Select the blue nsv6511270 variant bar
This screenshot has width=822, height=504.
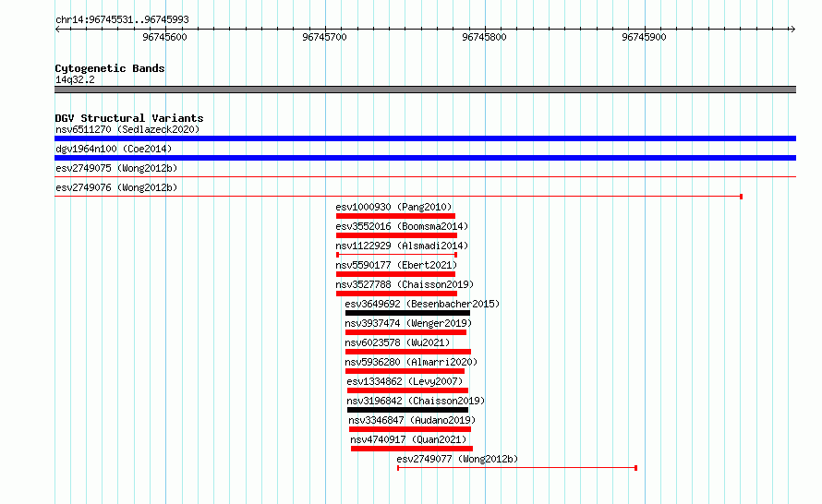click(x=425, y=138)
